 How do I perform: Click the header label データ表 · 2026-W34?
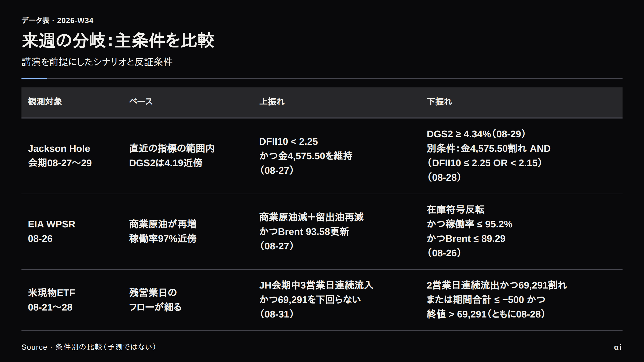(57, 21)
